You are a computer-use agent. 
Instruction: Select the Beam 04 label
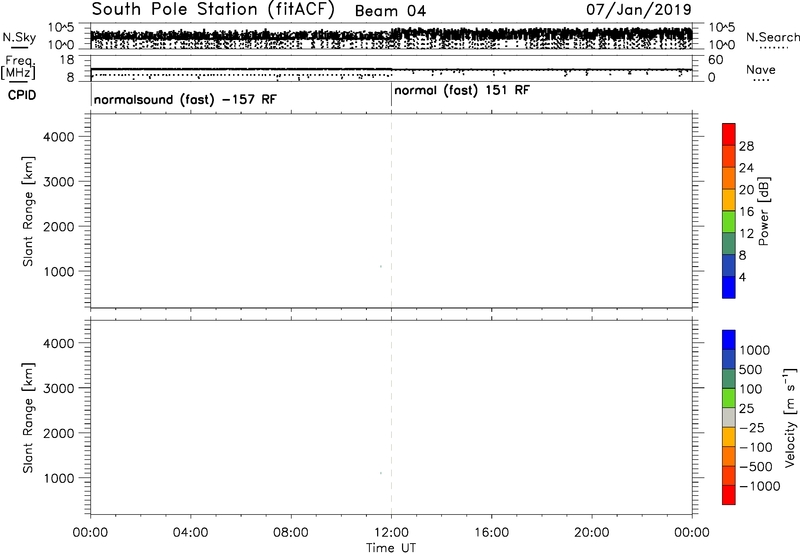tap(390, 11)
